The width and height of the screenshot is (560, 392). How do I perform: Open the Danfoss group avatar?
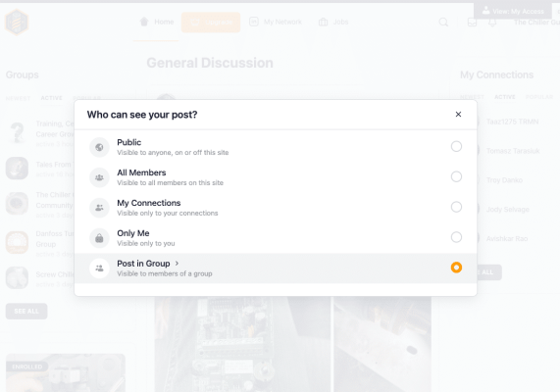[17, 242]
